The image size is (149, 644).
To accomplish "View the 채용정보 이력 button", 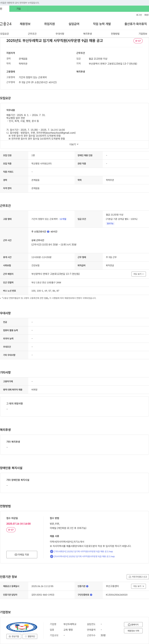I will [133, 631].
